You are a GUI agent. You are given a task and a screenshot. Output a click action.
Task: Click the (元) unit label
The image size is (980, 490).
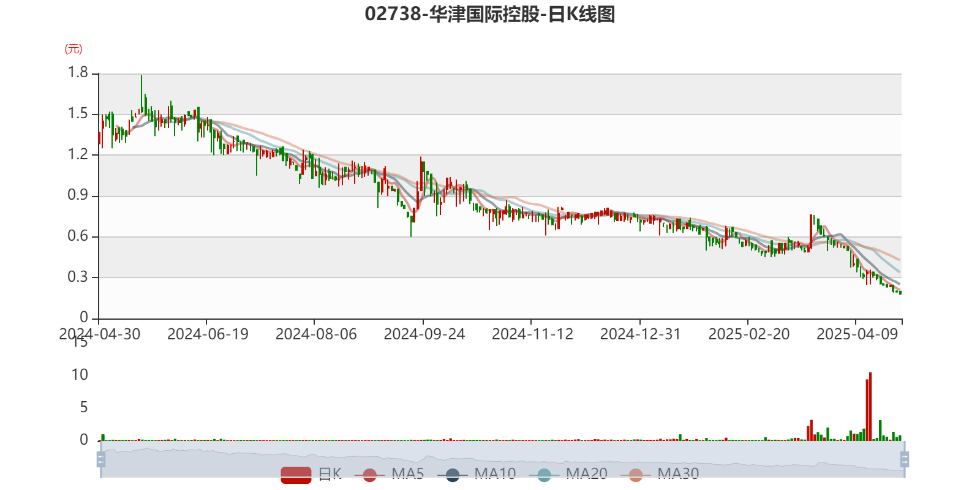click(73, 49)
